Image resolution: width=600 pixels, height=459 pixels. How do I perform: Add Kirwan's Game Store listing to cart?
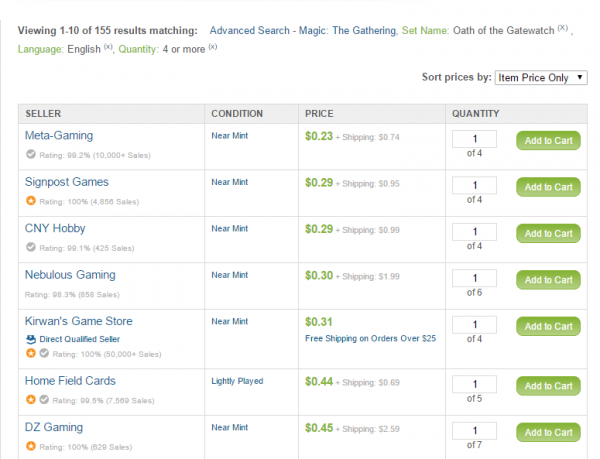[548, 326]
